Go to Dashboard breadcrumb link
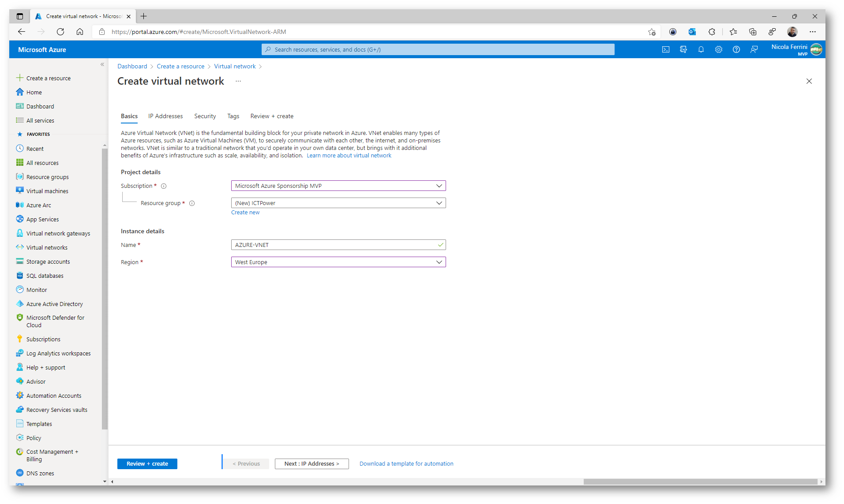 (132, 66)
